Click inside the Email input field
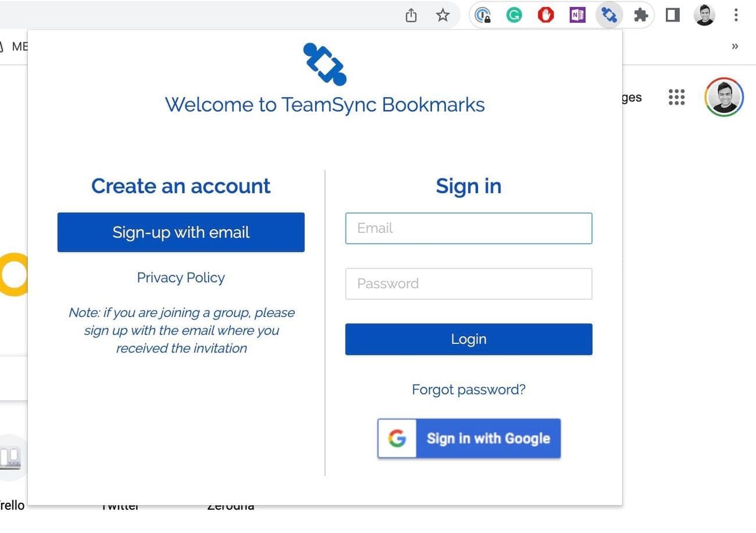Image resolution: width=756 pixels, height=533 pixels. (468, 228)
